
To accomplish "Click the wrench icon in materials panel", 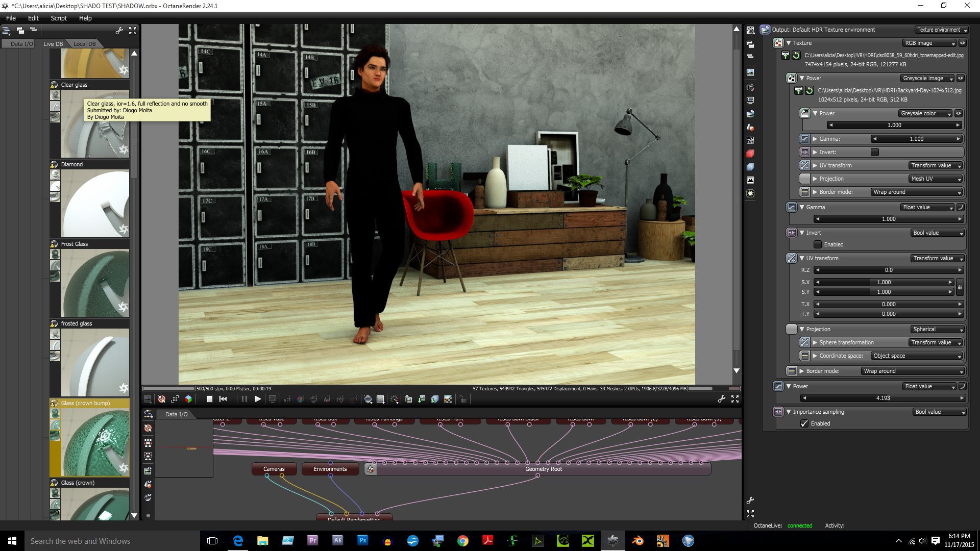I will pyautogui.click(x=119, y=31).
